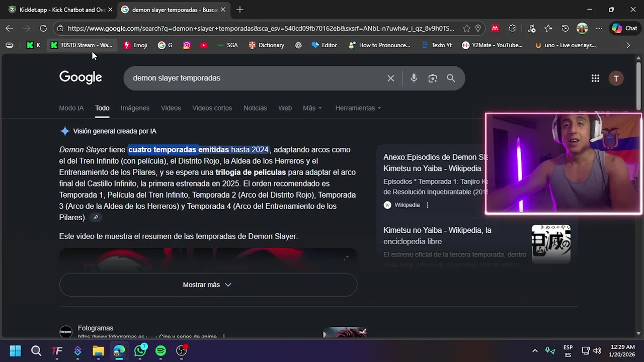Open the Windows Start menu
Image resolution: width=644 pixels, height=362 pixels.
pos(15,350)
